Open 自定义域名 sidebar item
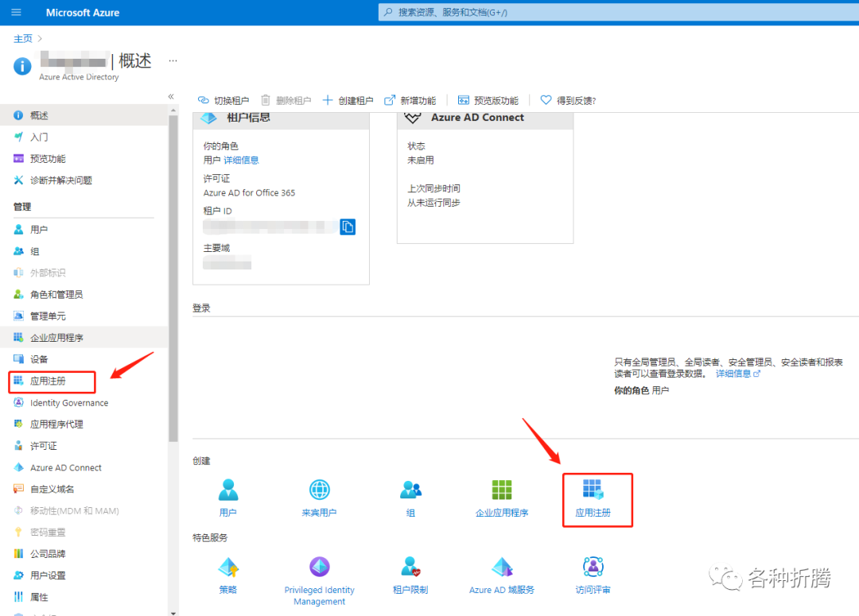The width and height of the screenshot is (859, 616). (84, 489)
